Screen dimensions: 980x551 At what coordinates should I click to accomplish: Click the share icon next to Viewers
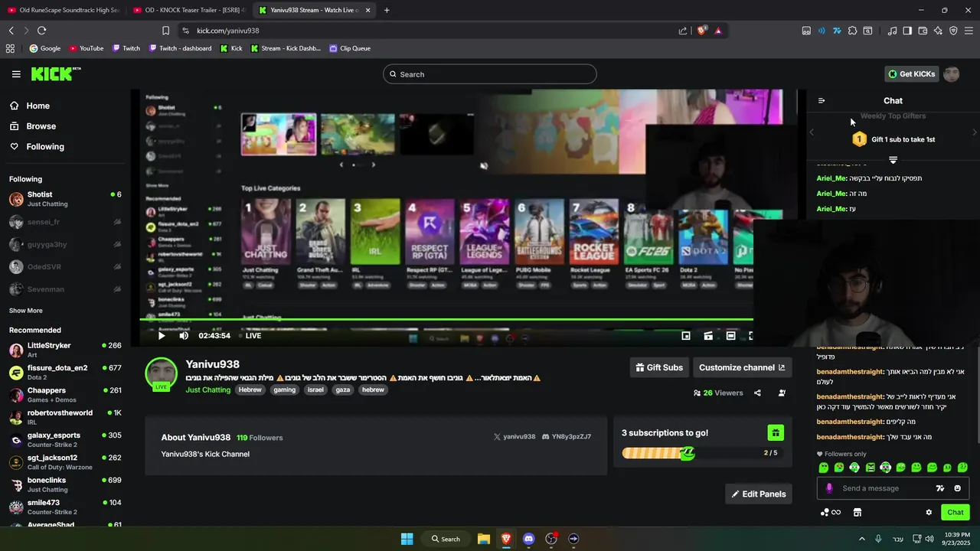click(757, 393)
